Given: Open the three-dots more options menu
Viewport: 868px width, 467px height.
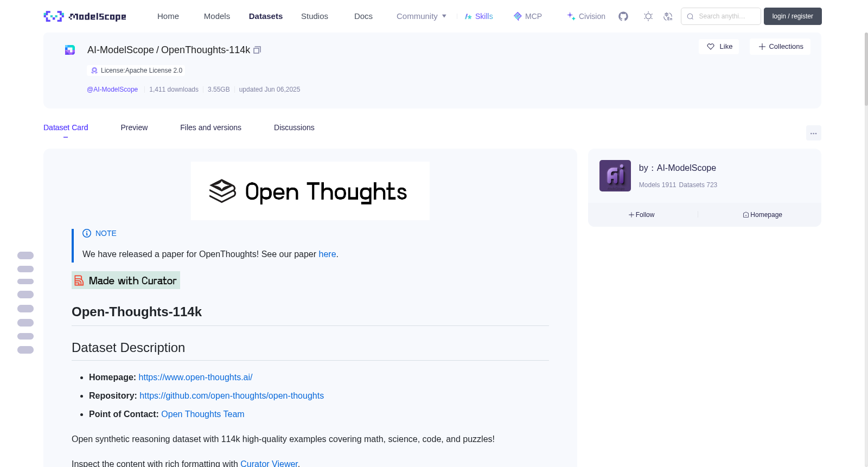Looking at the screenshot, I should click(x=814, y=133).
